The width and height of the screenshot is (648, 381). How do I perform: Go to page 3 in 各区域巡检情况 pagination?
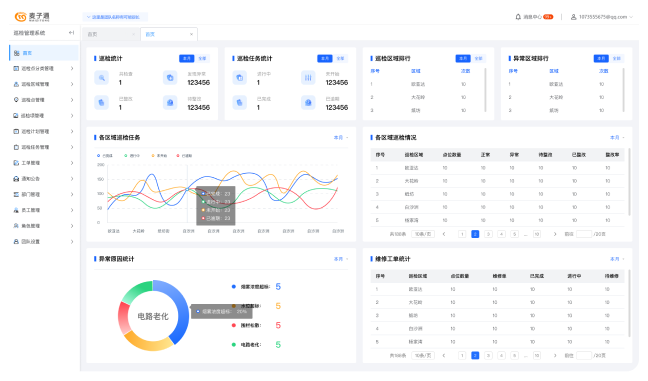pos(488,234)
